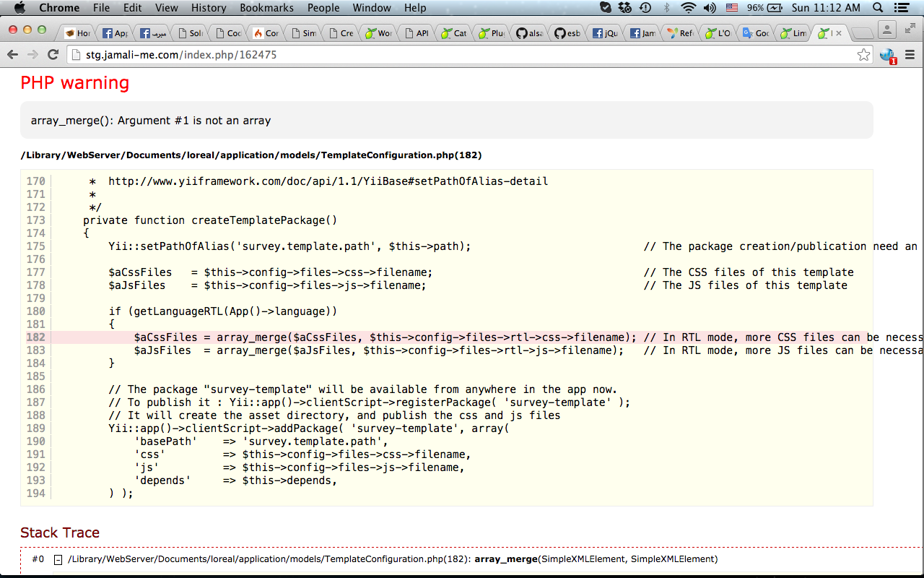This screenshot has height=578, width=924.
Task: Close the active browser tab
Action: (839, 33)
